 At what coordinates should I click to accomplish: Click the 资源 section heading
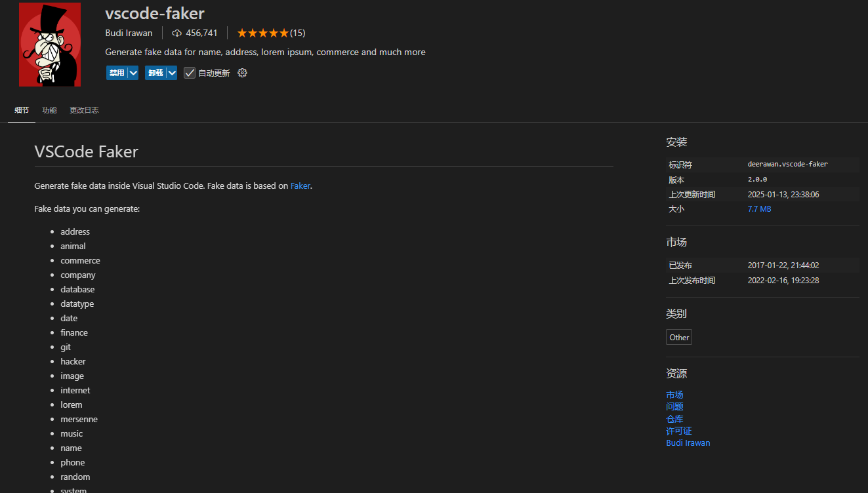[676, 374]
